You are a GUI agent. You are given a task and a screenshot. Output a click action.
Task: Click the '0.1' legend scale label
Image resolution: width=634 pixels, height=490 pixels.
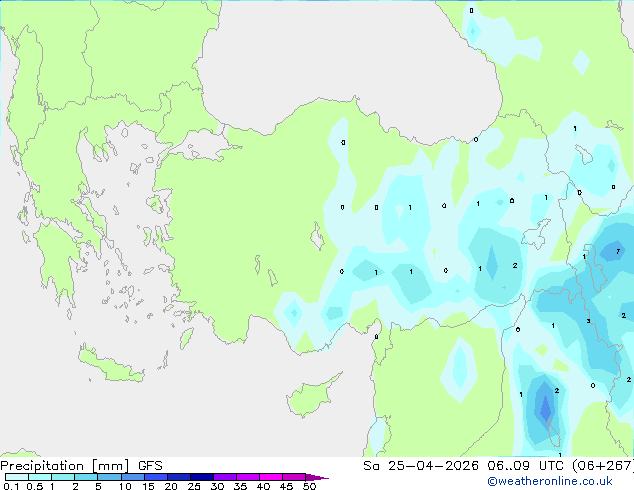[x=11, y=486]
